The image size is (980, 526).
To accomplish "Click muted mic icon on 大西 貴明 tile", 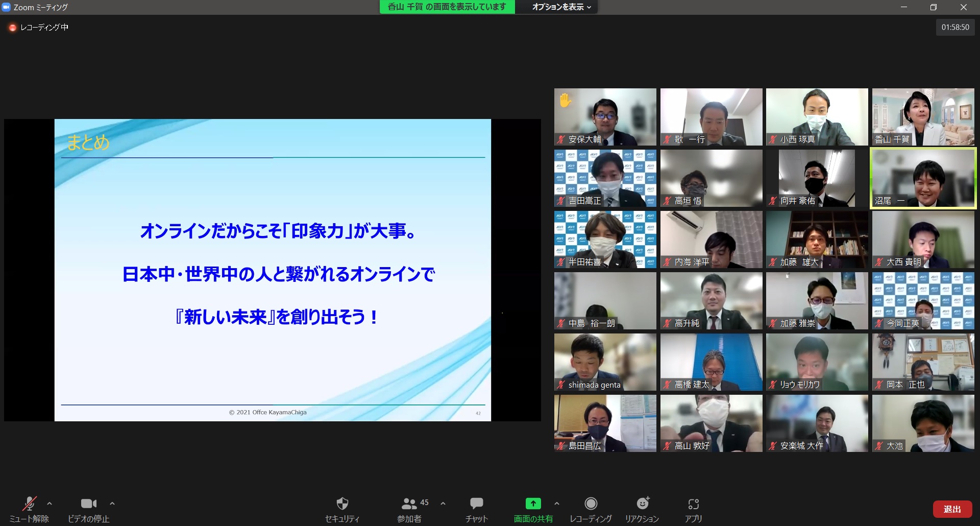I will 879,262.
